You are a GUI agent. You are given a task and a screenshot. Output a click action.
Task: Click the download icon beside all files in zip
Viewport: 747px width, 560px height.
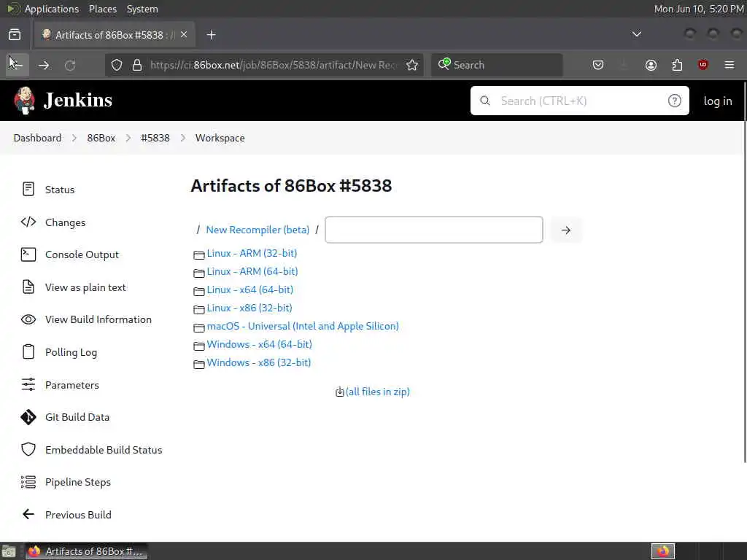tap(340, 392)
